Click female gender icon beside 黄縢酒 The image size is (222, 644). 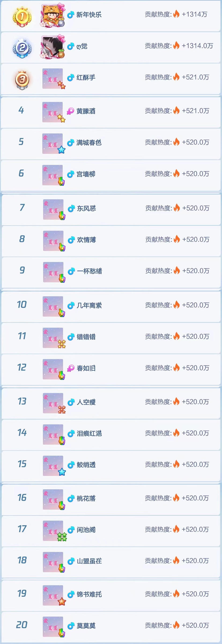coord(71,111)
